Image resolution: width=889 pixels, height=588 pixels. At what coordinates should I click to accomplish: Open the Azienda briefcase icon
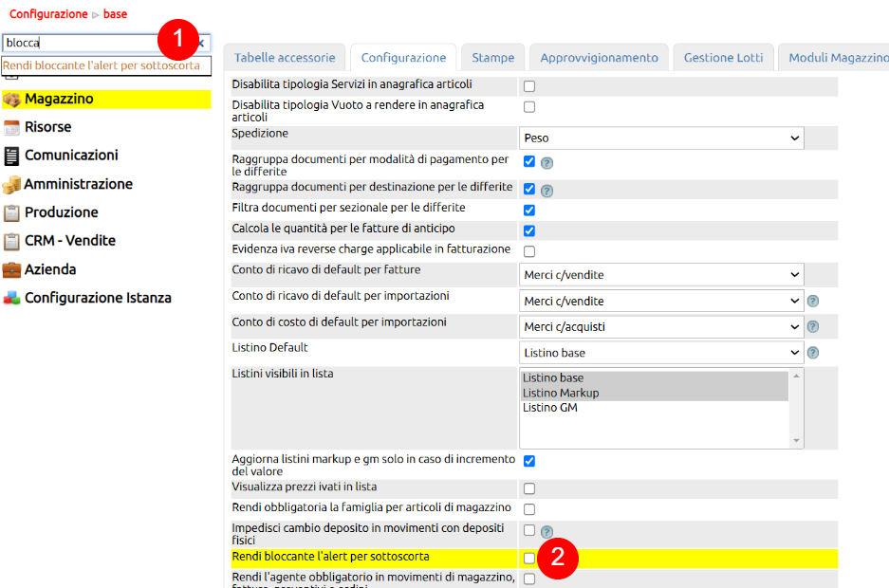pyautogui.click(x=11, y=269)
